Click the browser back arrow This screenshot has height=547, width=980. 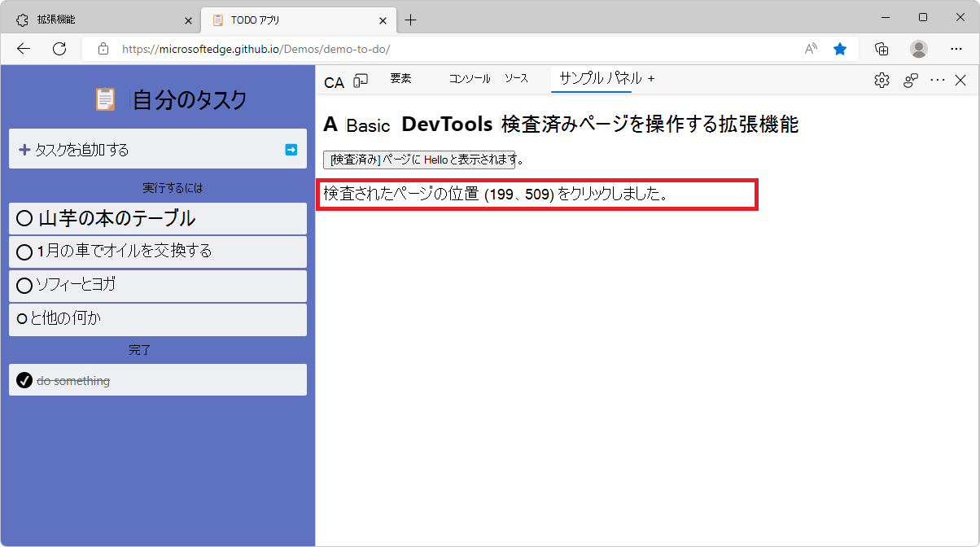point(23,49)
